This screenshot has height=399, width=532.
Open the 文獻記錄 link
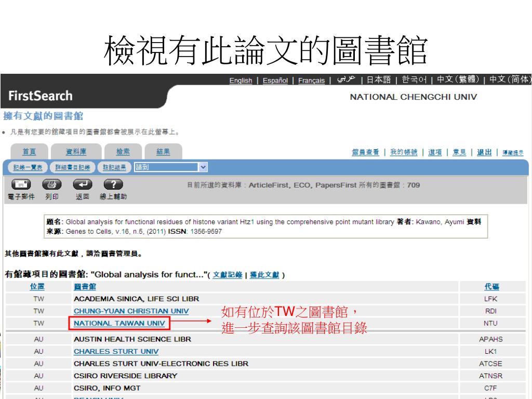click(x=228, y=275)
